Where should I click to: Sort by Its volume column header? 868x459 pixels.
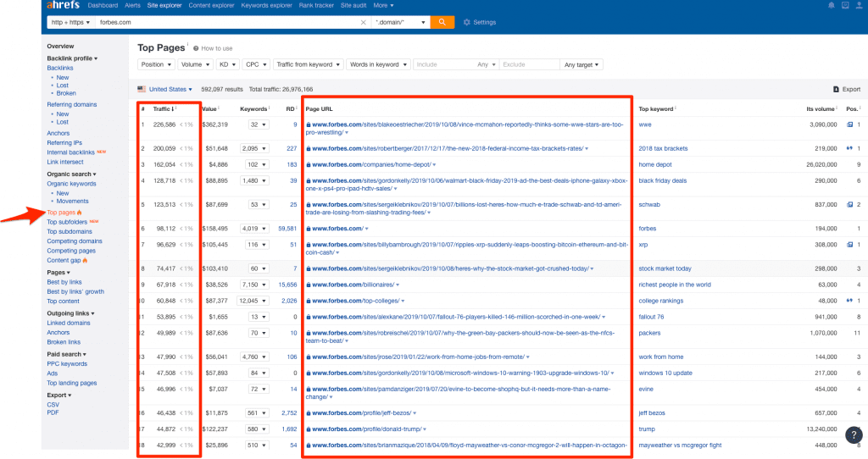coord(821,109)
